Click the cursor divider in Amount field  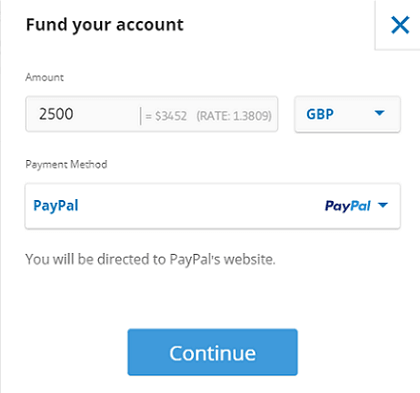point(141,116)
